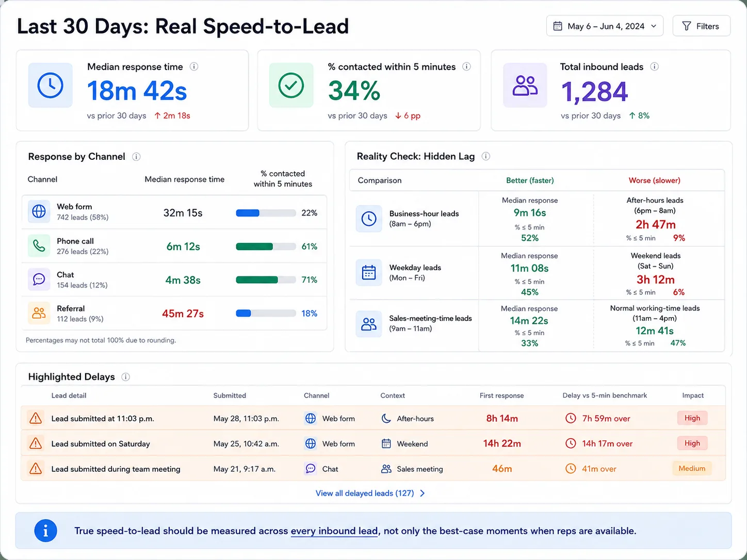
Task: Click the green checkmark icon on contacted card
Action: click(x=291, y=85)
